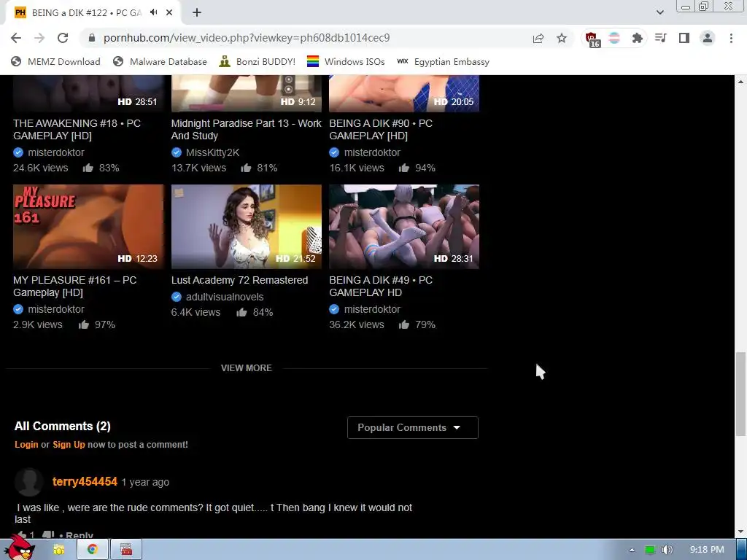
Task: Open the Chrome three-dot menu
Action: tap(731, 38)
